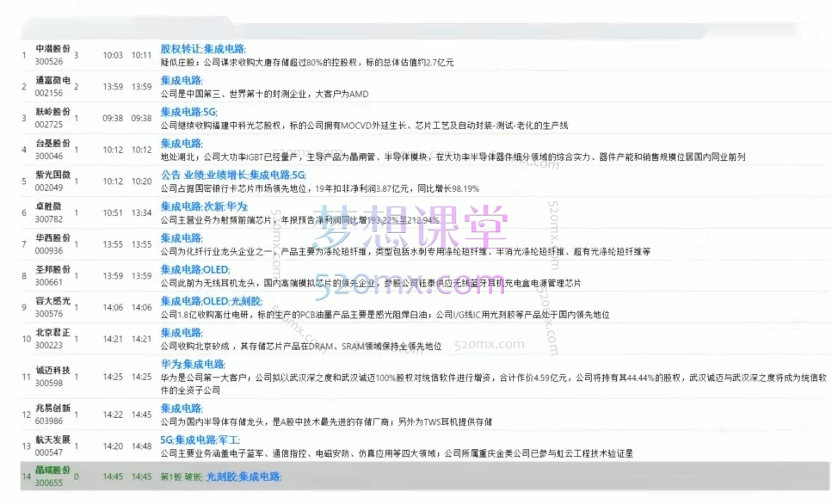This screenshot has height=504, width=832.
Task: Click the 圣邦股份 stock name
Action: click(52, 270)
